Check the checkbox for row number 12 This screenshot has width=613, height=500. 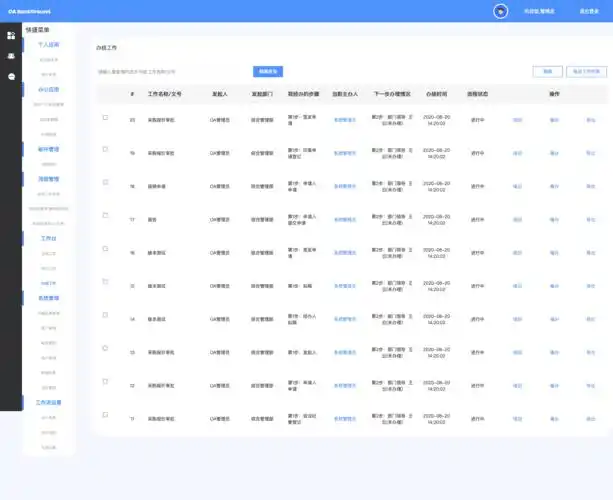click(x=105, y=381)
